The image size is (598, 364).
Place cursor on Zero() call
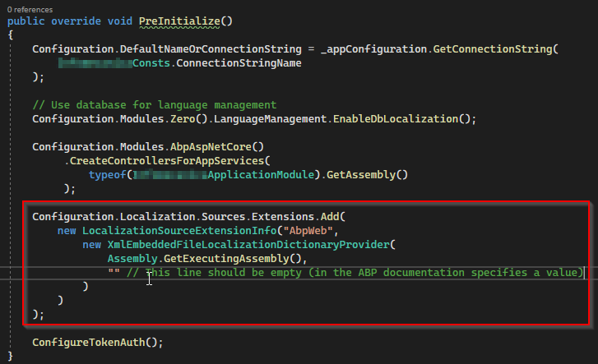(188, 119)
